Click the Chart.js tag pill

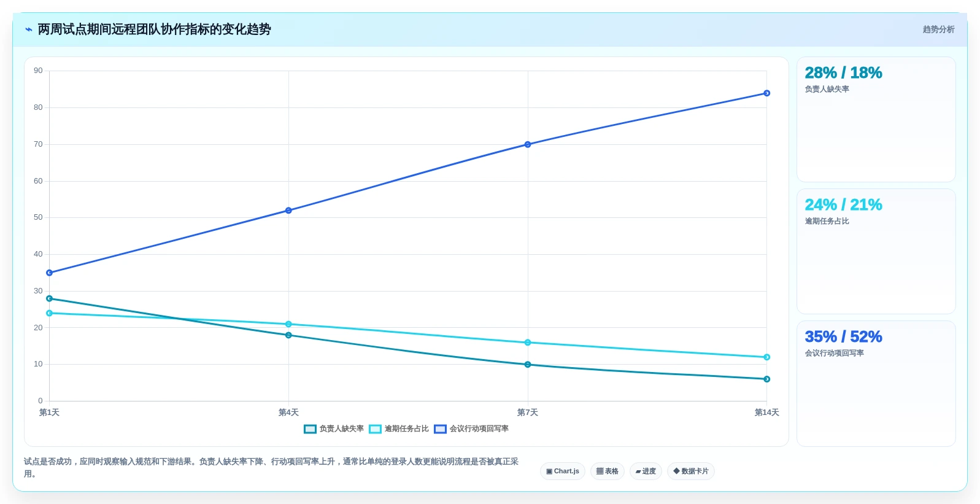click(x=563, y=471)
